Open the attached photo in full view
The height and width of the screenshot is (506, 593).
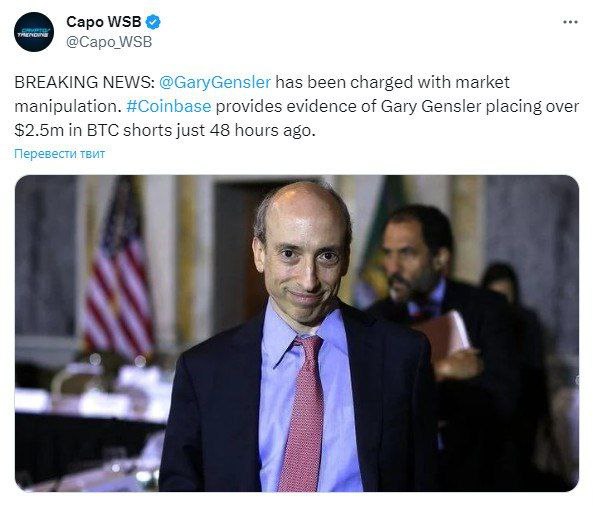(297, 333)
